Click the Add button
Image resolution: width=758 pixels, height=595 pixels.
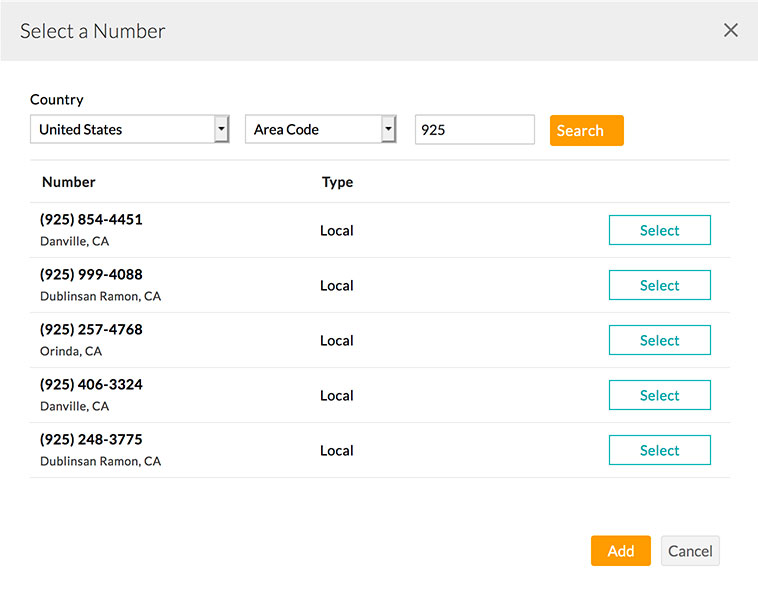point(621,551)
